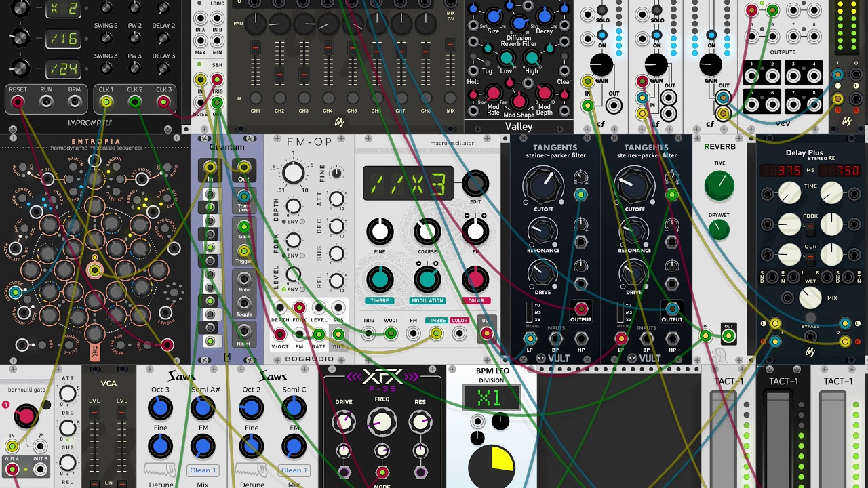Click the Quantum Reset jack

point(243,331)
